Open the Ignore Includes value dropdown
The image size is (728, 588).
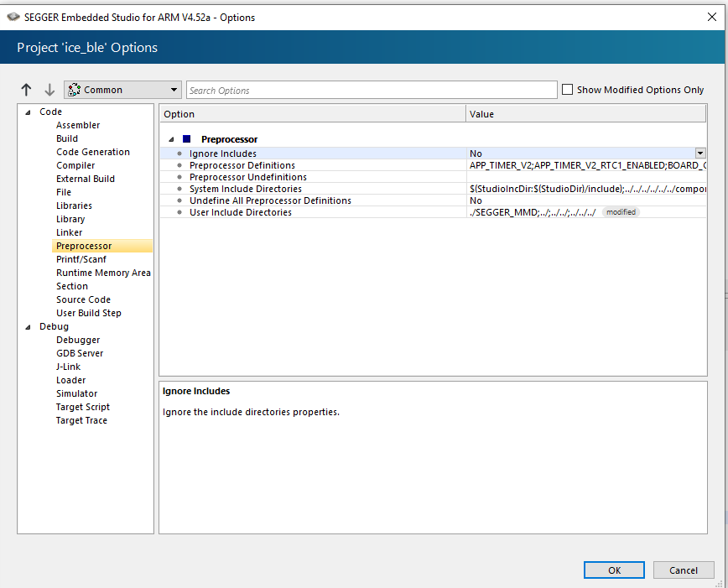point(700,154)
